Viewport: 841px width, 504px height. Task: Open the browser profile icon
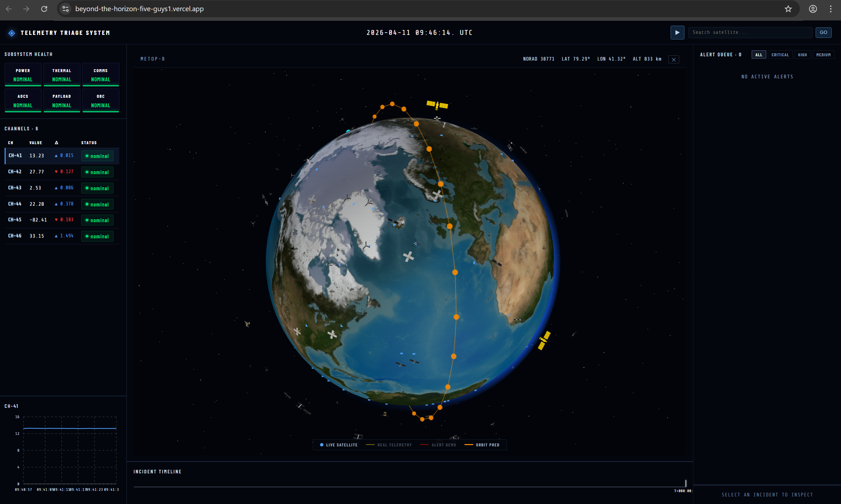click(813, 9)
